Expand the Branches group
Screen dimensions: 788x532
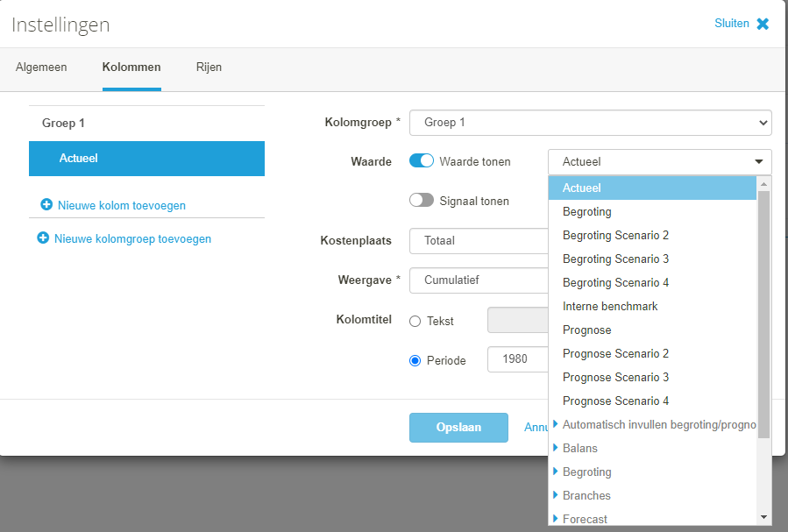[556, 495]
